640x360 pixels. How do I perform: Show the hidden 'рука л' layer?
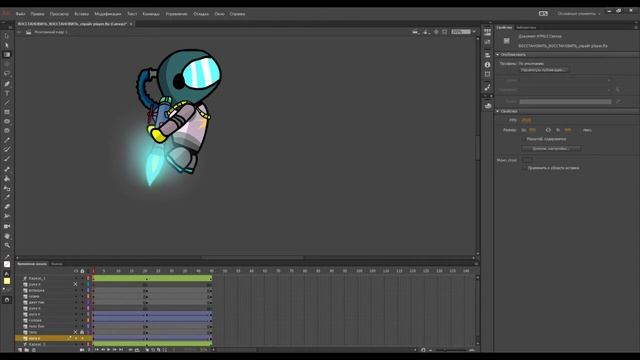[x=75, y=284]
